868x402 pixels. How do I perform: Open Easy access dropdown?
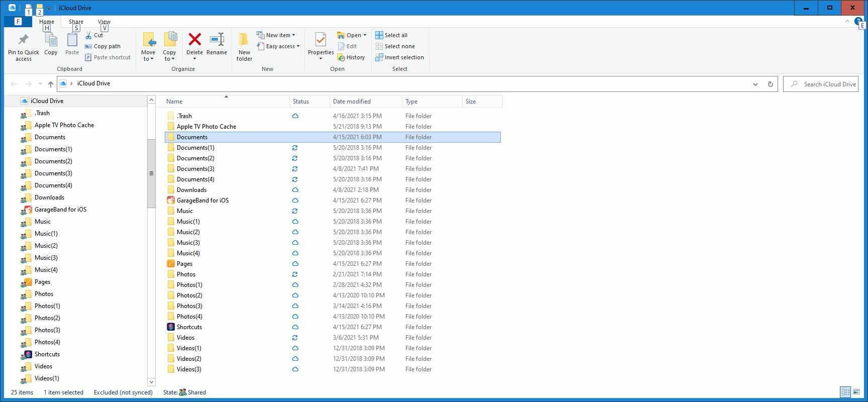click(278, 46)
